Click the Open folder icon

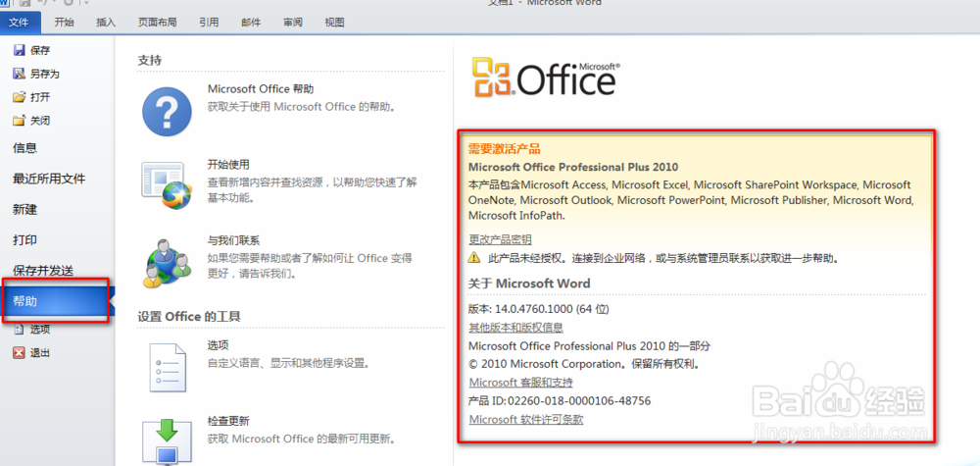tap(19, 97)
